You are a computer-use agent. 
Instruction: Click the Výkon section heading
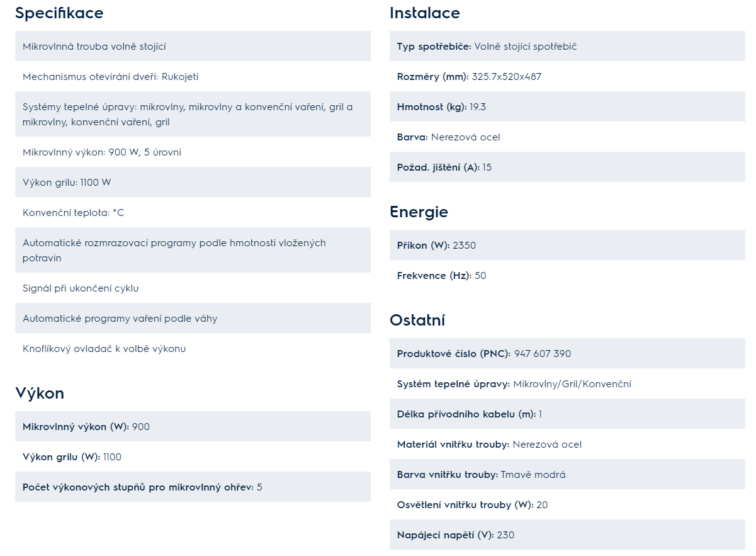(x=40, y=394)
